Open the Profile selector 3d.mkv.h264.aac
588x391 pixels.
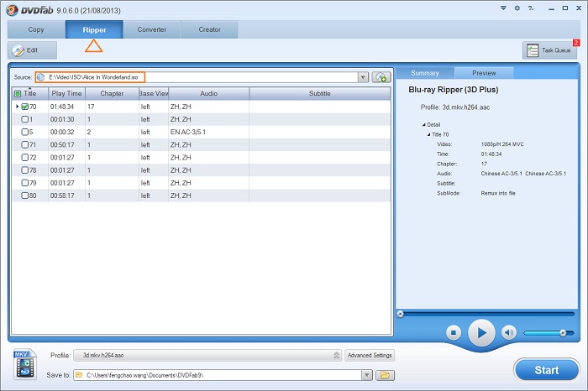tap(207, 355)
